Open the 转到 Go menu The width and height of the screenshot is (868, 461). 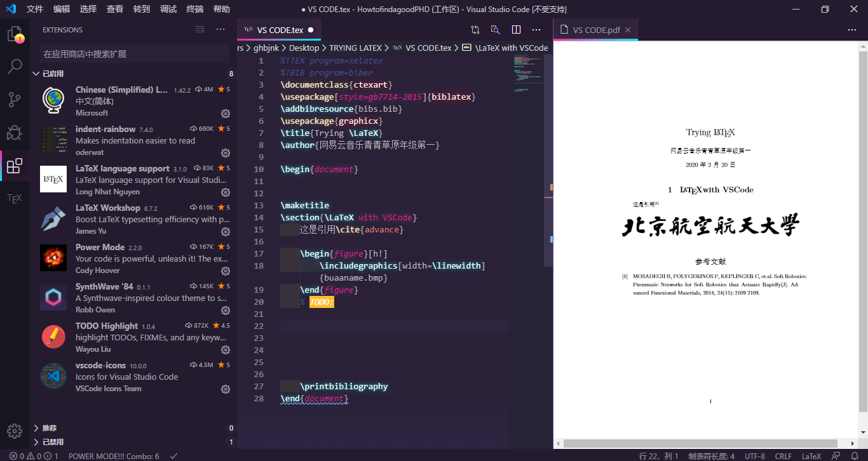tap(142, 9)
